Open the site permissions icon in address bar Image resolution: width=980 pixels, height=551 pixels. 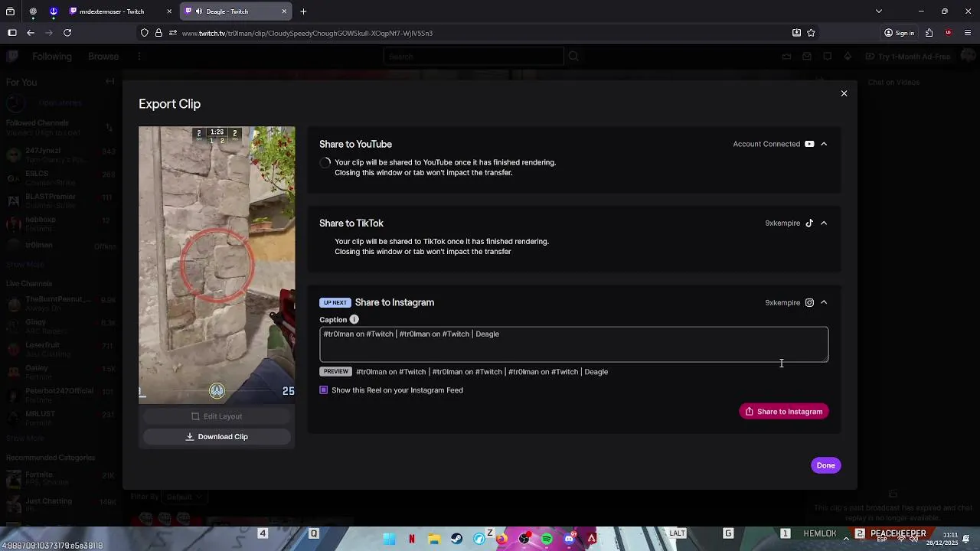click(173, 33)
